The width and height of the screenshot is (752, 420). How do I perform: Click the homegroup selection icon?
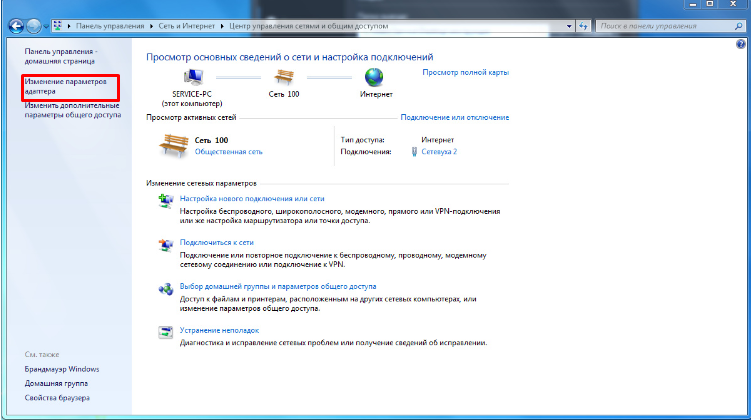click(165, 289)
